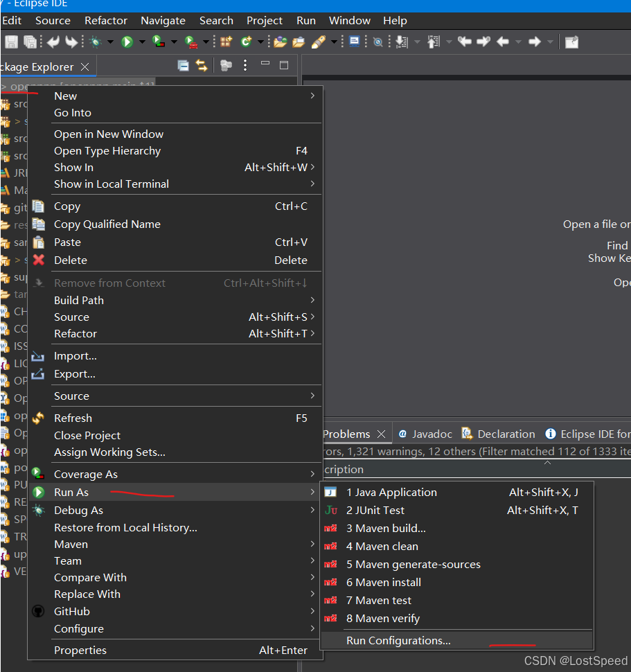Click the New Java Class icon
Image resolution: width=631 pixels, height=672 pixels.
click(246, 42)
